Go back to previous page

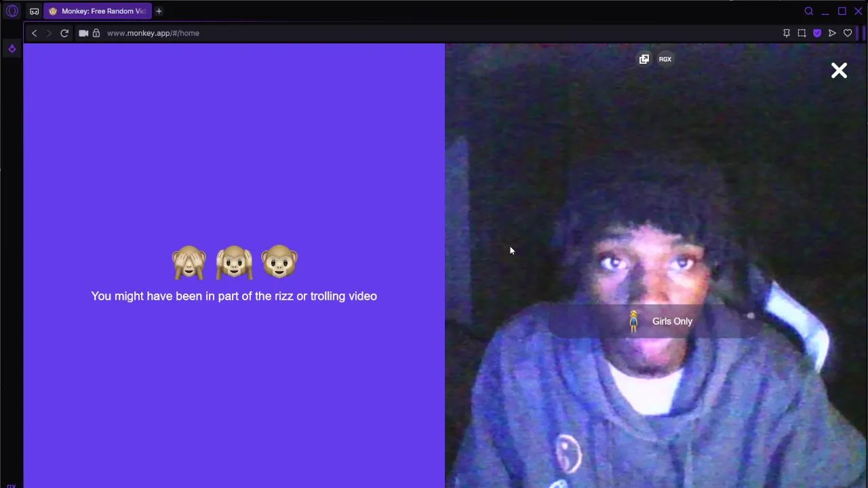pyautogui.click(x=35, y=33)
